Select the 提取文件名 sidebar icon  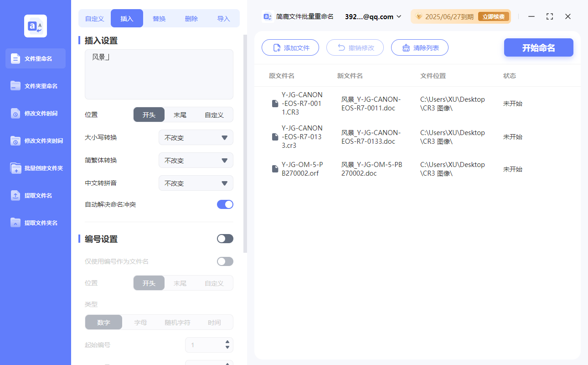(x=35, y=195)
